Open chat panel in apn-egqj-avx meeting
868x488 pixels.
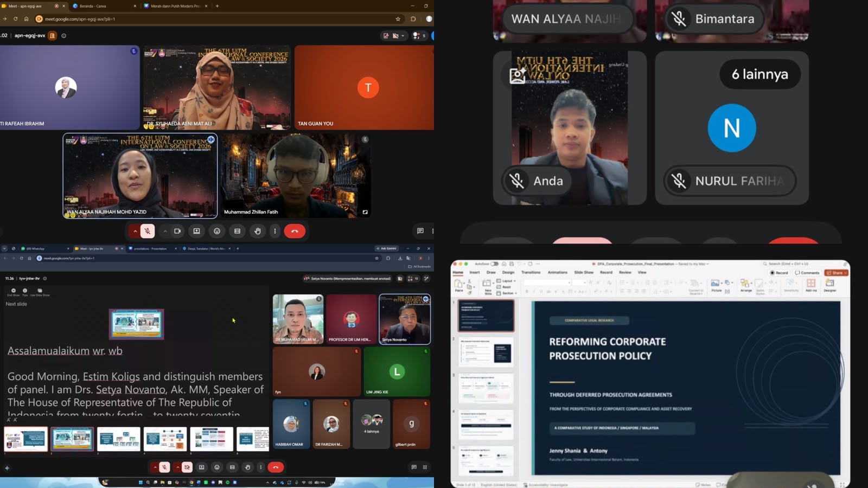420,231
